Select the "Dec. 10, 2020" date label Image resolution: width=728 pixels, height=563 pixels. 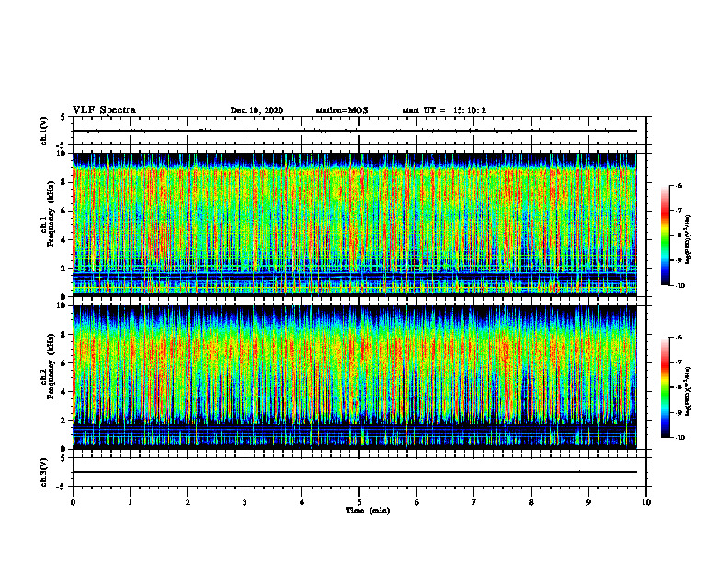coord(256,110)
